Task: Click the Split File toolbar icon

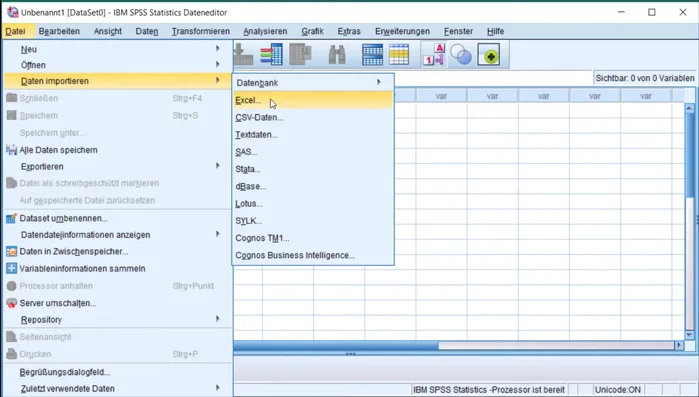Action: pos(372,55)
